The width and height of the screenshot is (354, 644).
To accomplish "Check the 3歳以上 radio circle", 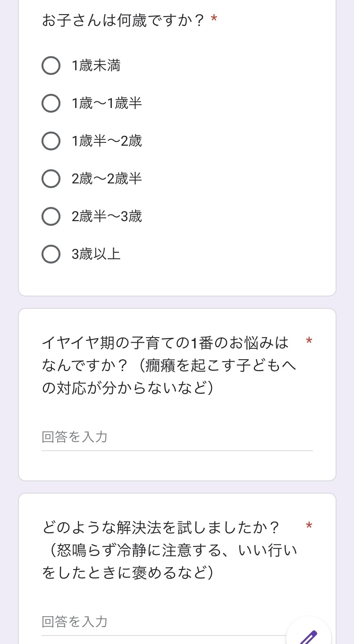I will click(x=51, y=254).
